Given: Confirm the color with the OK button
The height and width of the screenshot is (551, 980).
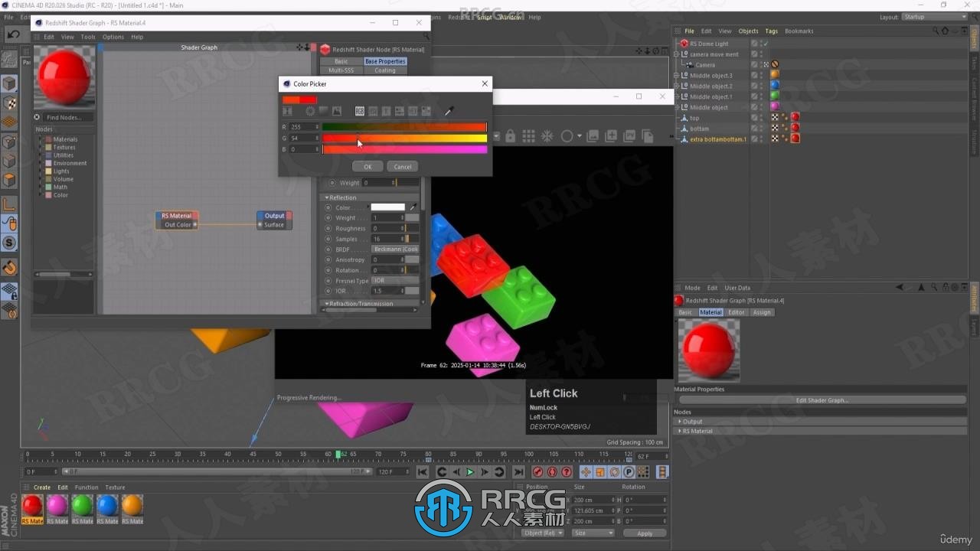Looking at the screenshot, I should coord(367,166).
